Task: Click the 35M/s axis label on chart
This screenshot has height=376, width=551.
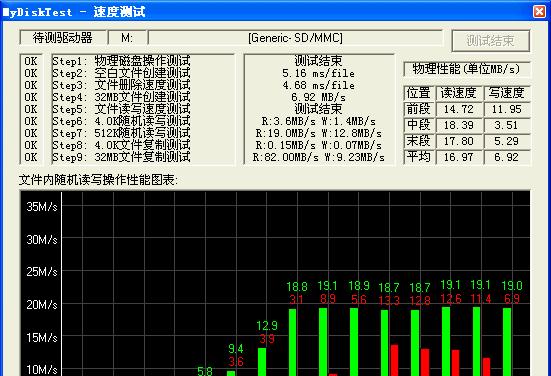Action: [x=42, y=207]
